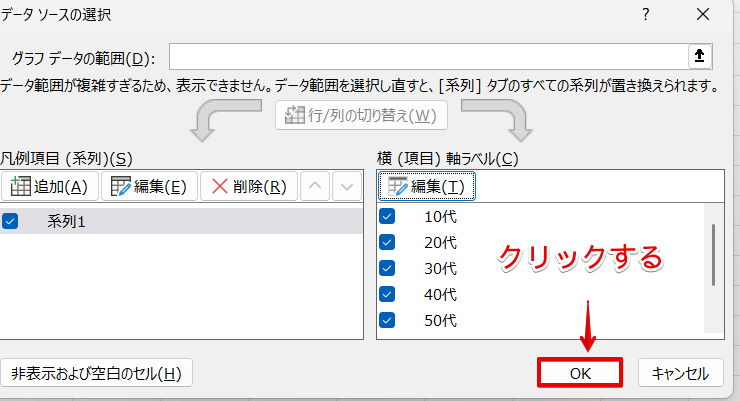Disable the 30代 axis label checkbox
Screen dimensions: 740x401
coord(388,268)
